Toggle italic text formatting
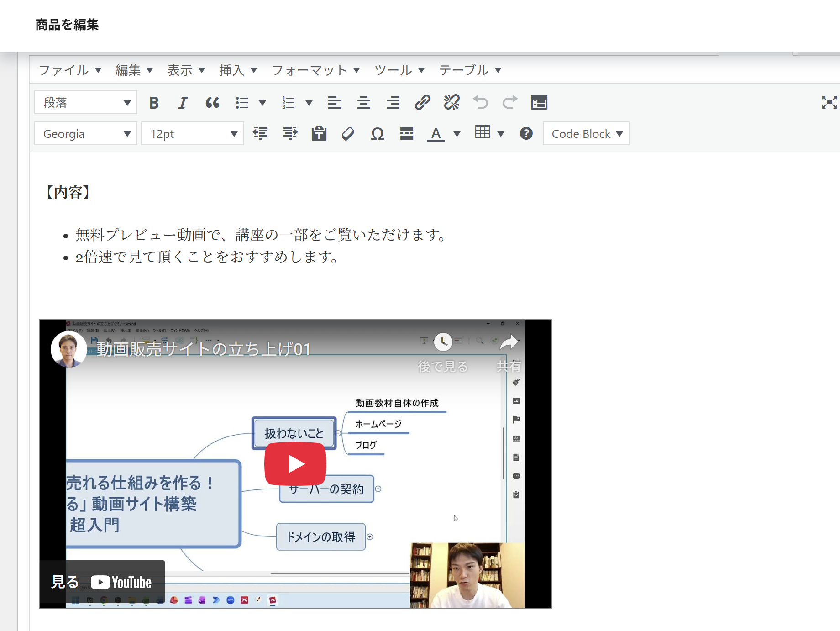This screenshot has width=840, height=631. pos(183,103)
